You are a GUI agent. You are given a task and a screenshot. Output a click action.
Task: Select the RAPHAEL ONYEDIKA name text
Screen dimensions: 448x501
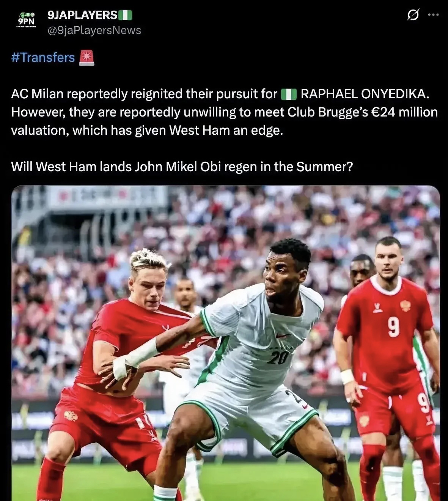(x=365, y=94)
